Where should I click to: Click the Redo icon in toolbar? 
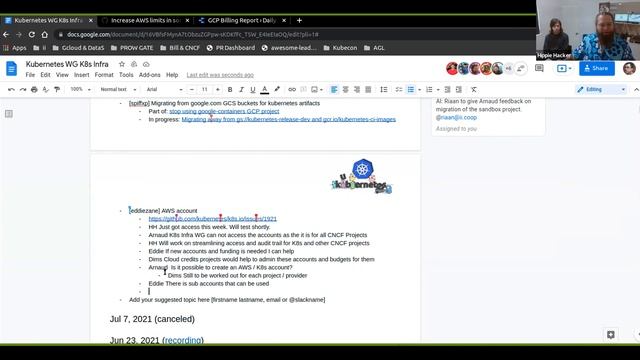[23, 89]
